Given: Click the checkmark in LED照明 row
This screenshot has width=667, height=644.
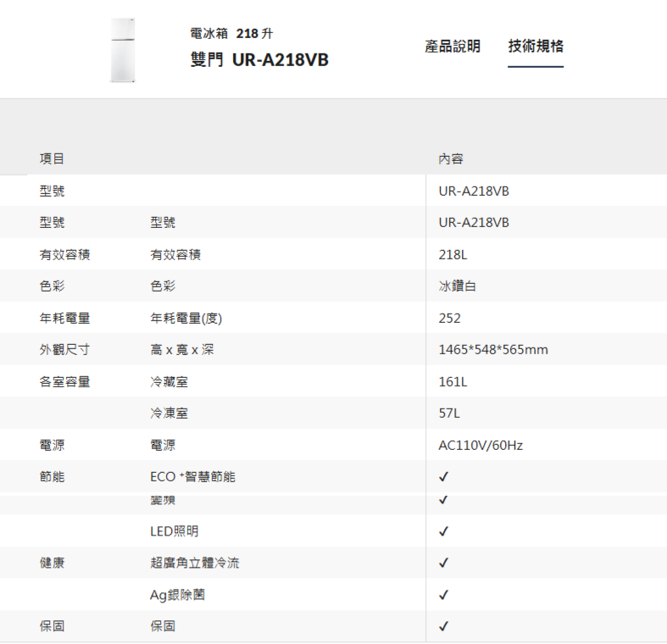Looking at the screenshot, I should coord(444,531).
